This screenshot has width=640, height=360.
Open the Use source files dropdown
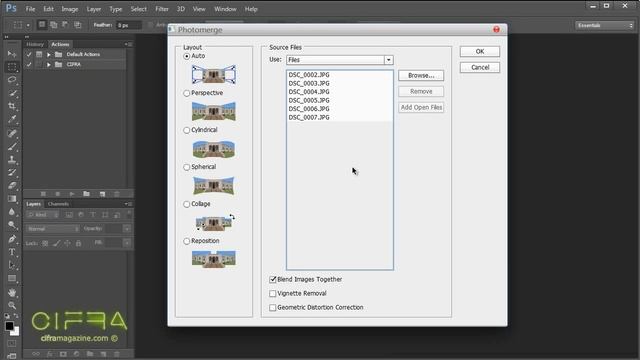coord(340,60)
